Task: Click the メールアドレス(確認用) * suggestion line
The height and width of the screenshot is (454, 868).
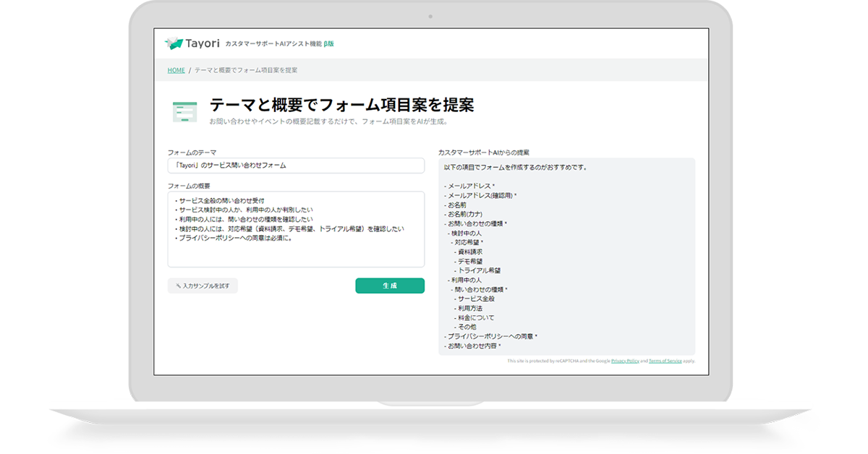Action: [480, 196]
